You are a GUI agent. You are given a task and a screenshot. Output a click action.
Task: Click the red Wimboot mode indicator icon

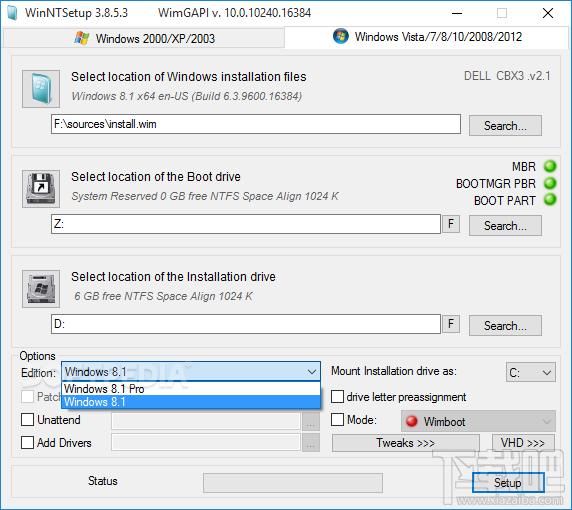point(411,421)
